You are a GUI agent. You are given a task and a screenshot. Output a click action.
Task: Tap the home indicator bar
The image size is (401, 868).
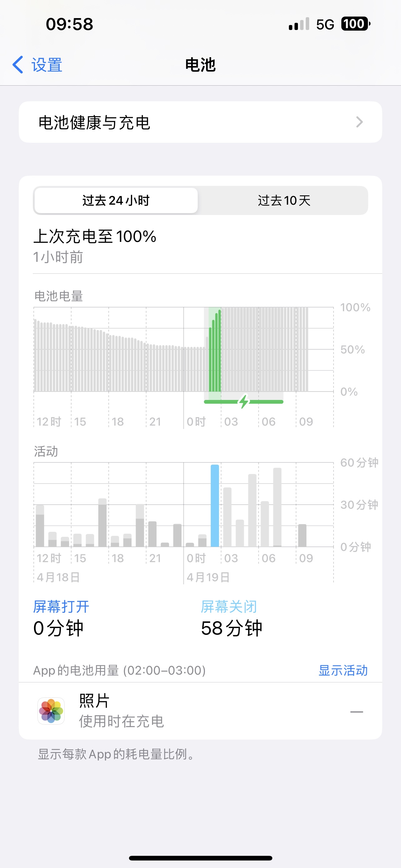click(x=200, y=858)
